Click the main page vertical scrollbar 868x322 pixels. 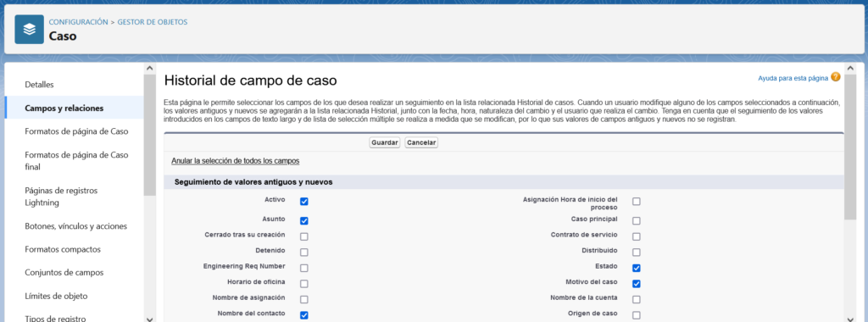[x=850, y=147]
